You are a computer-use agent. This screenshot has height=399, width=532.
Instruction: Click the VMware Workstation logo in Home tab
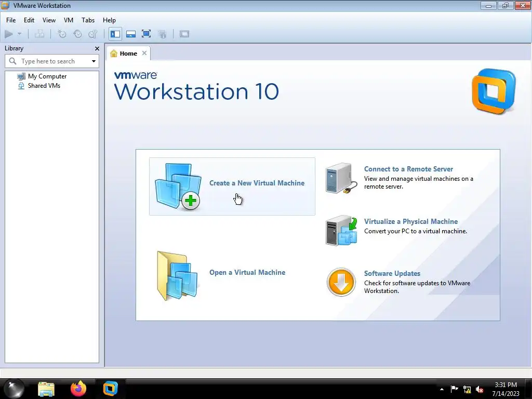(494, 91)
